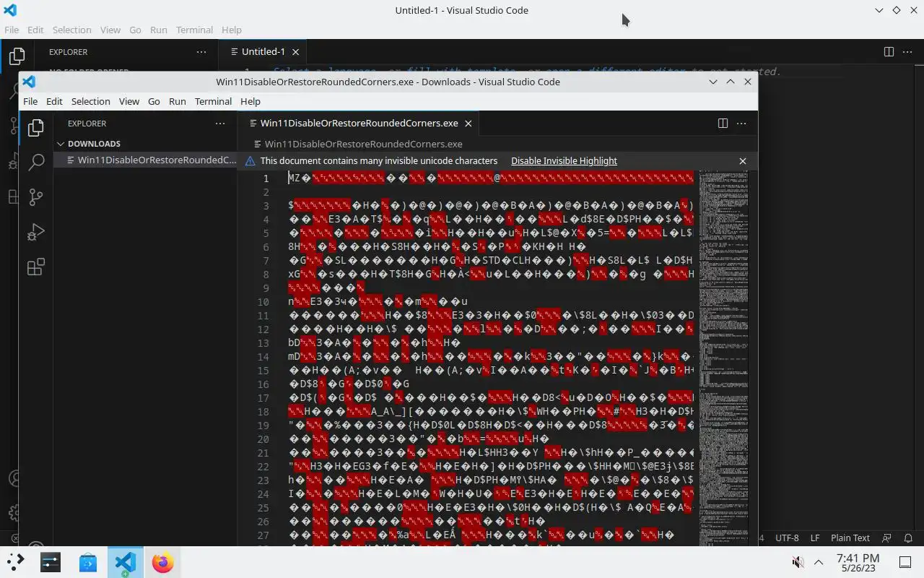Open Selection menu in front window
This screenshot has width=924, height=578.
coord(90,101)
